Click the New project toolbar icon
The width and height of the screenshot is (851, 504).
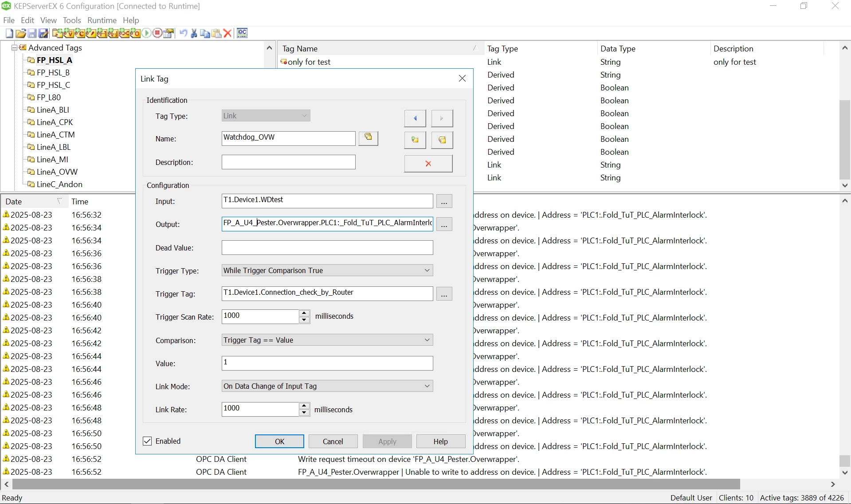(x=9, y=33)
